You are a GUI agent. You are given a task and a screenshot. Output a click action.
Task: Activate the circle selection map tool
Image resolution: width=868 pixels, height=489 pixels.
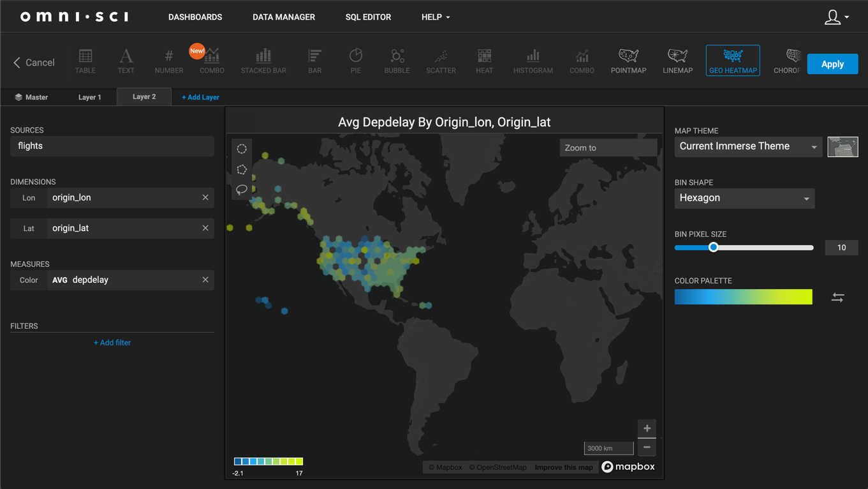tap(242, 149)
